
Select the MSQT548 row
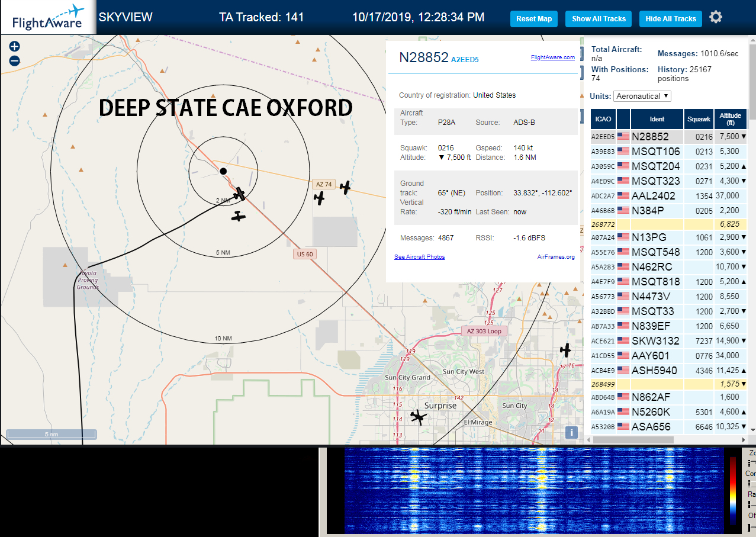coord(669,252)
